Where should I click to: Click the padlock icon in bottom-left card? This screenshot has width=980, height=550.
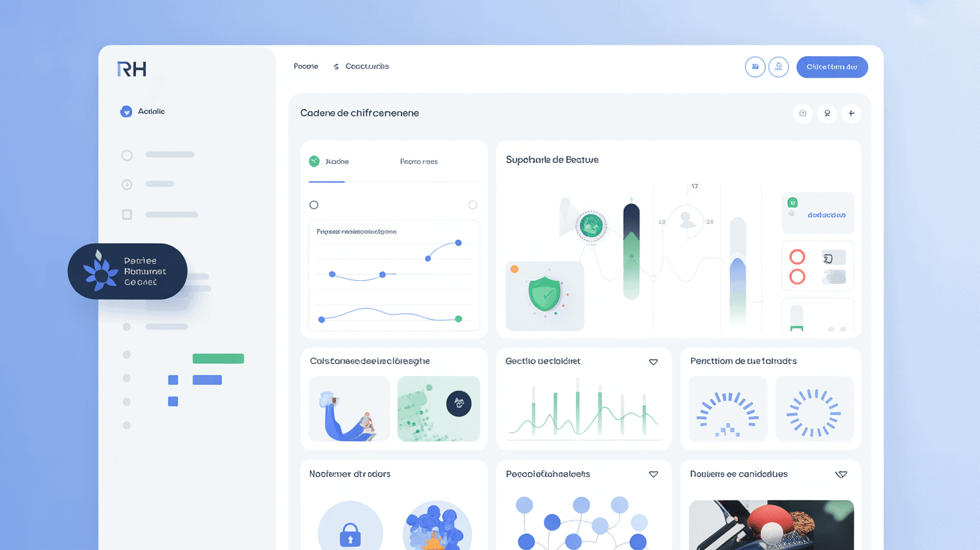[350, 534]
